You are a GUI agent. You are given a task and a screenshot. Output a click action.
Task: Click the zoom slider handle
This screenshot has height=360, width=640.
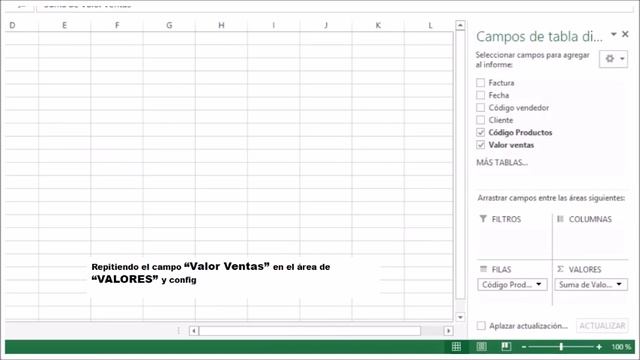561,347
